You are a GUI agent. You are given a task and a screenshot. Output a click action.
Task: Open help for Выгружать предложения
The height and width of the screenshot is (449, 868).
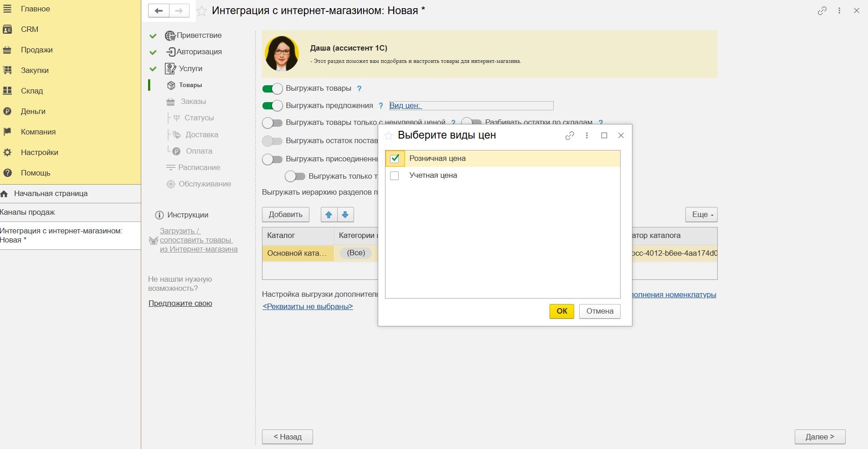point(381,106)
